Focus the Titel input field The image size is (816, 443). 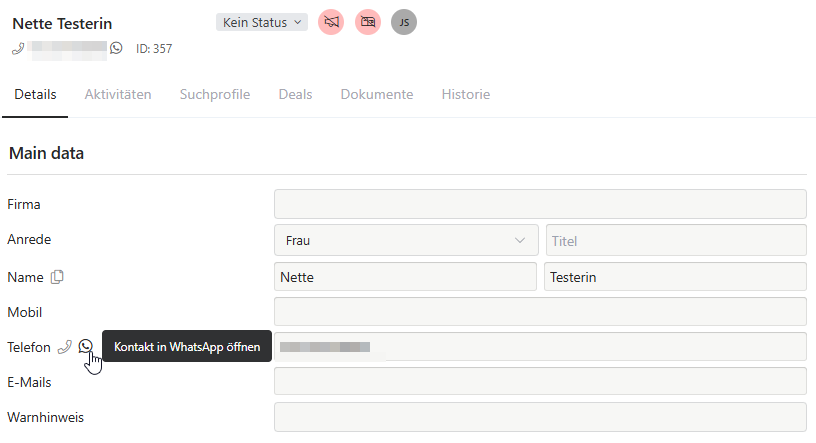676,240
